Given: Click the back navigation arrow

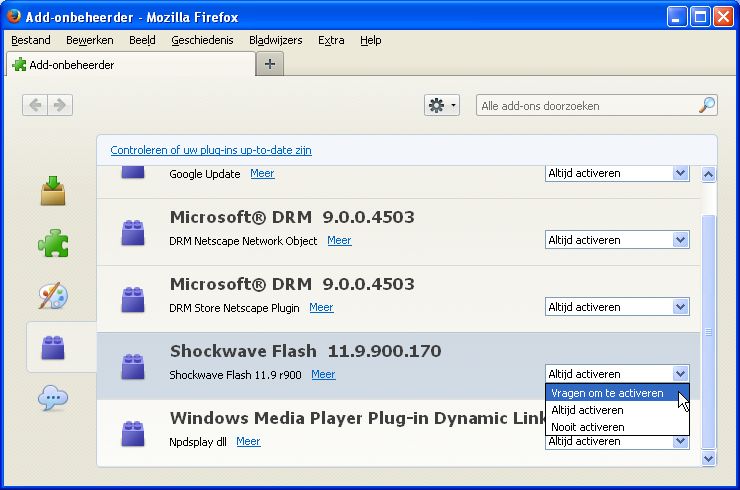Looking at the screenshot, I should click(x=36, y=105).
